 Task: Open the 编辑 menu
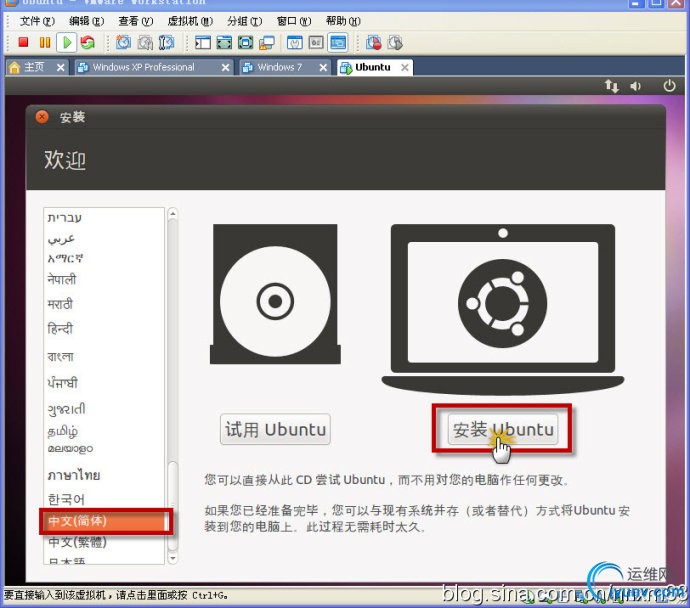86,21
